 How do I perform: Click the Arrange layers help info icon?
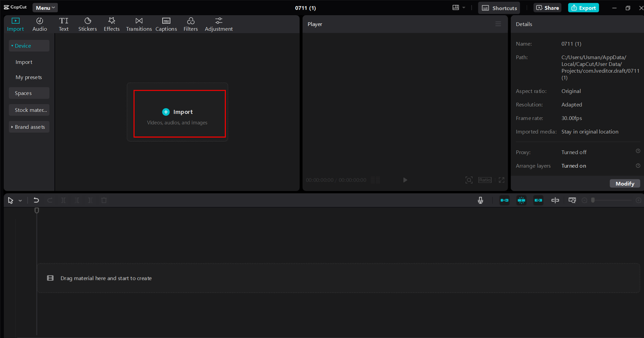coord(638,165)
